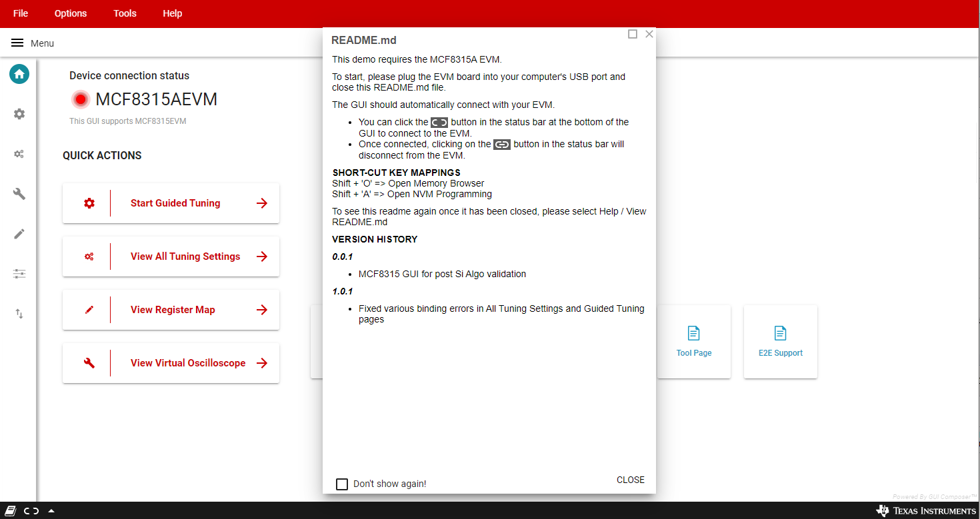Open the gear settings icon in sidebar
This screenshot has height=519, width=980.
pos(19,114)
